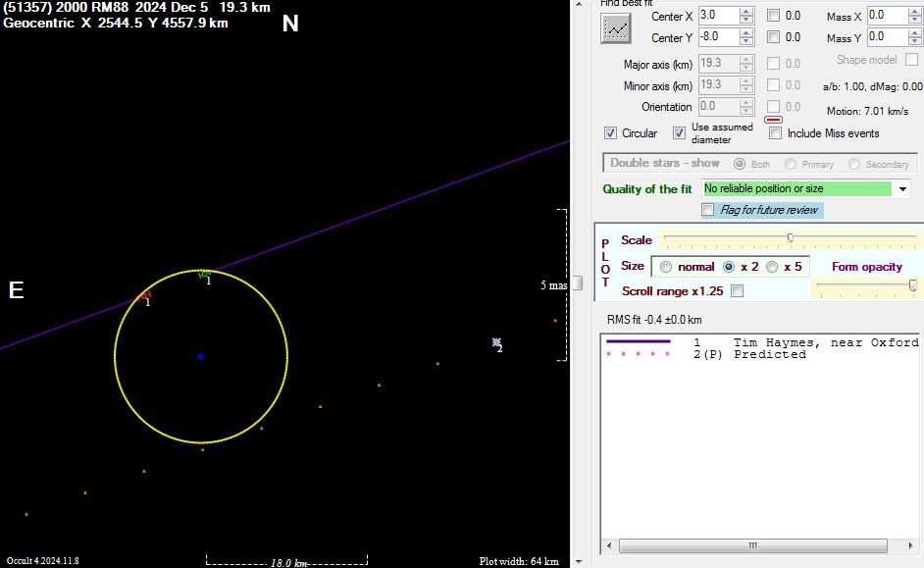Select the x 5 plot size option

point(772,267)
